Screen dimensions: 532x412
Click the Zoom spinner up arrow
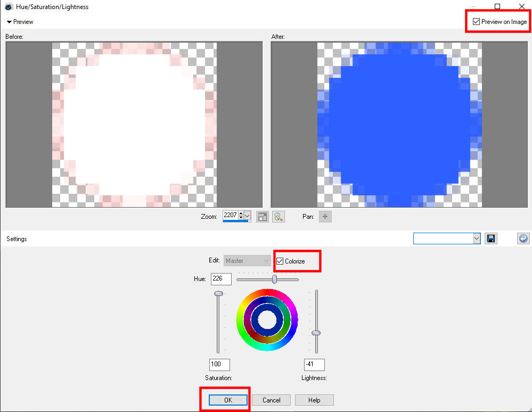[x=241, y=213]
